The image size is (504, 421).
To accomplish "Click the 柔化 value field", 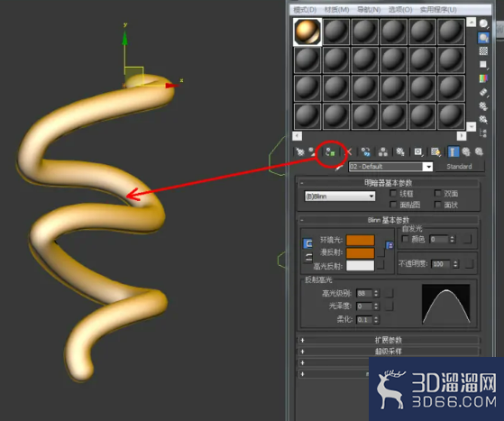I will pyautogui.click(x=364, y=320).
